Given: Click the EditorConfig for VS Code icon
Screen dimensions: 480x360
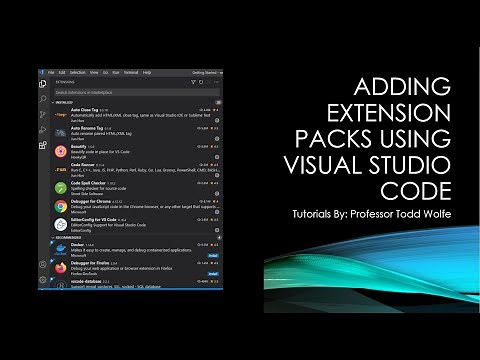Looking at the screenshot, I should point(61,225).
